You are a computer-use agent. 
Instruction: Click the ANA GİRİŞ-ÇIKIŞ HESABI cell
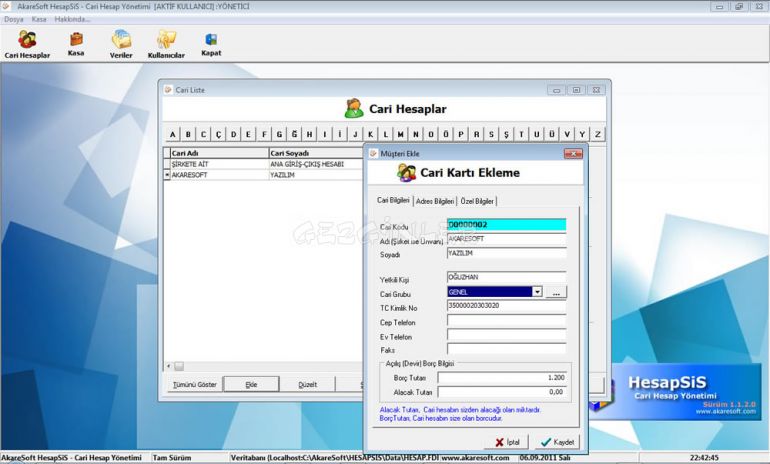tap(316, 164)
